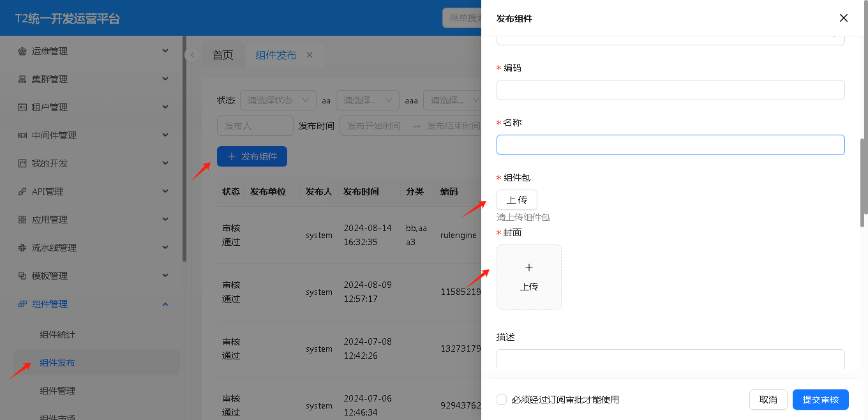Expand the 租户管理 menu chevron
868x420 pixels.
point(165,107)
